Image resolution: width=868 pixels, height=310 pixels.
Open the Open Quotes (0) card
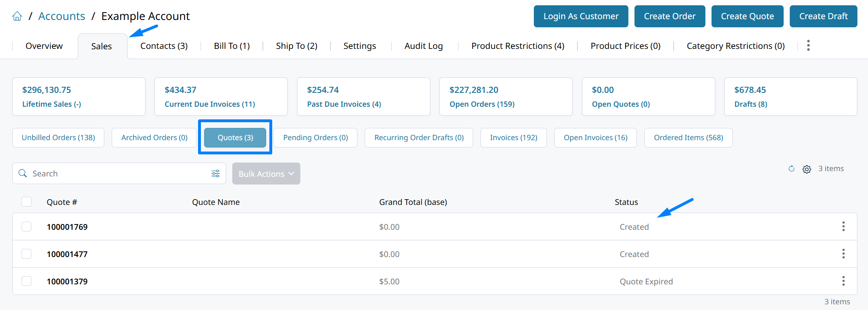(x=648, y=97)
